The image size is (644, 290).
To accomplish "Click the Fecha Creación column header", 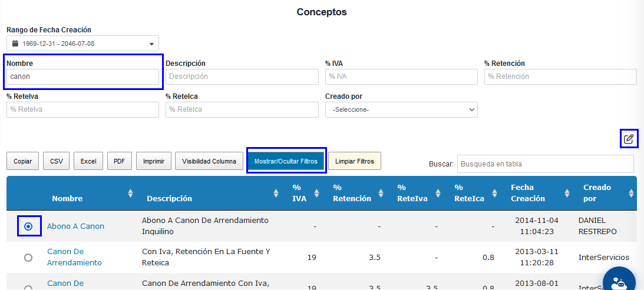I will pyautogui.click(x=528, y=193).
